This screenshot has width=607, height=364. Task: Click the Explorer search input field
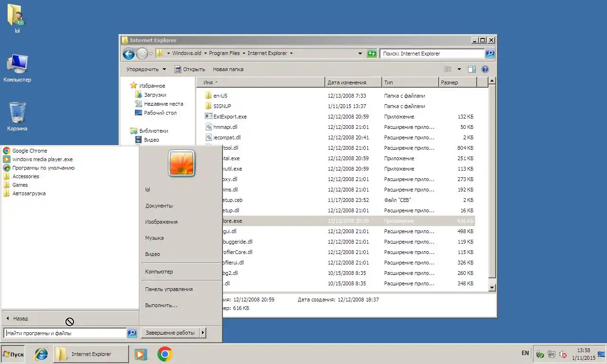432,54
